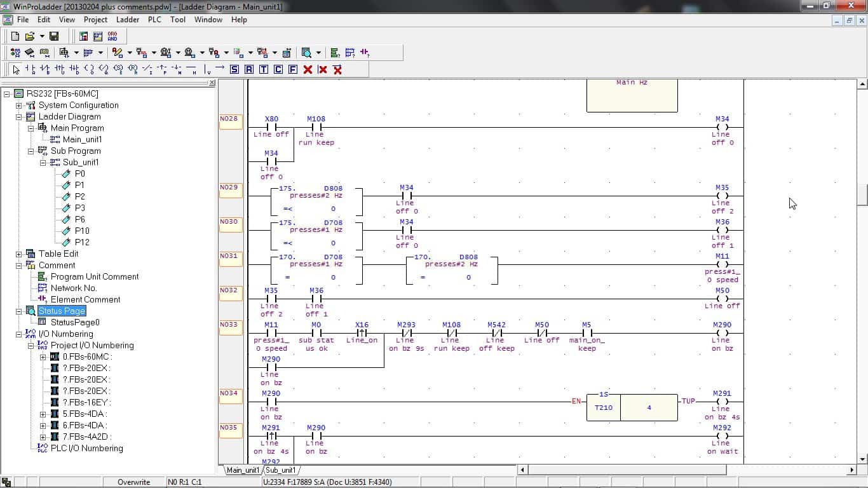Click the vertical scrollbar thumb of ladder view
The image size is (868, 488).
point(862,194)
